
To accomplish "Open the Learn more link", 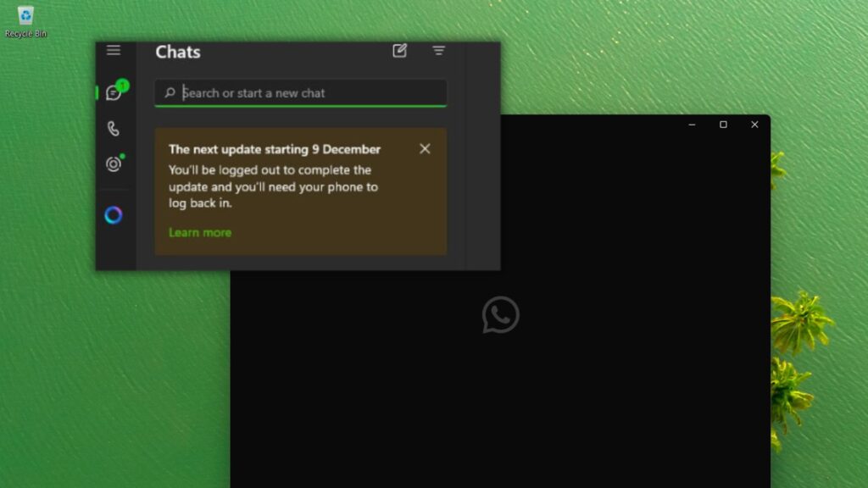I will pos(199,232).
